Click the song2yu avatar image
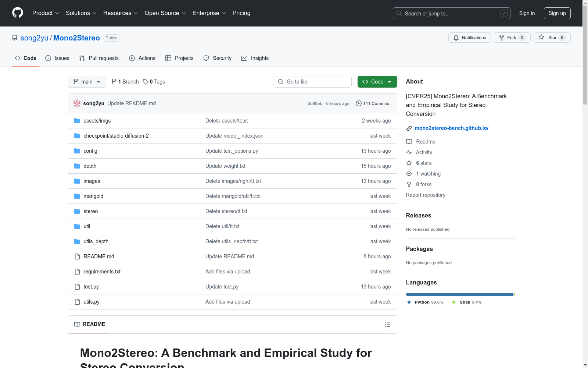Viewport: 588px width, 368px height. (77, 103)
